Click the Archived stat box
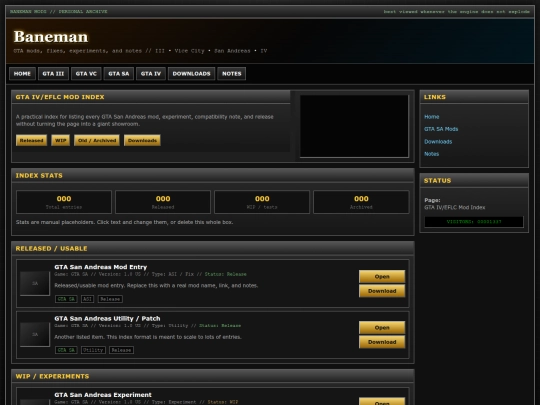The width and height of the screenshot is (540, 405). point(361,202)
